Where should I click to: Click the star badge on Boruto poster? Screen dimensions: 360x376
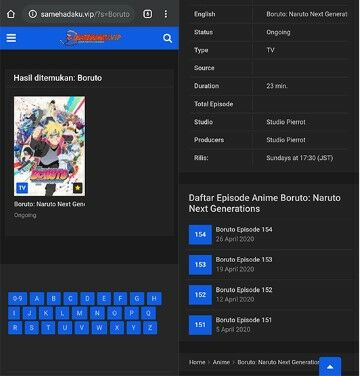pyautogui.click(x=78, y=188)
